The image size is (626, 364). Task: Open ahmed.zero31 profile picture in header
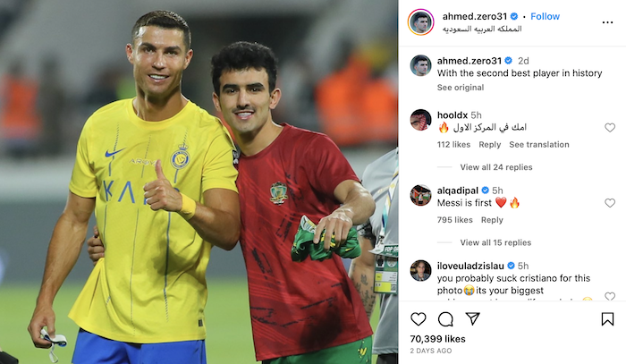(x=421, y=22)
